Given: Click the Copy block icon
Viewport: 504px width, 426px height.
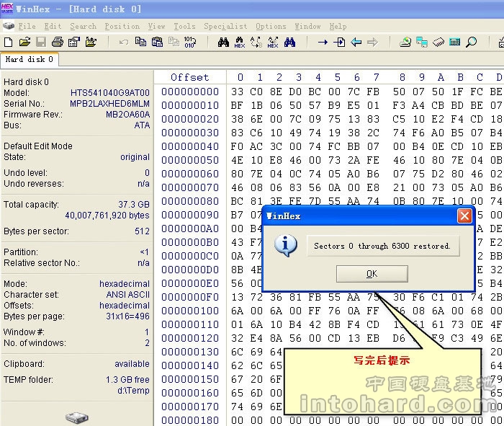Looking at the screenshot, I should 140,42.
